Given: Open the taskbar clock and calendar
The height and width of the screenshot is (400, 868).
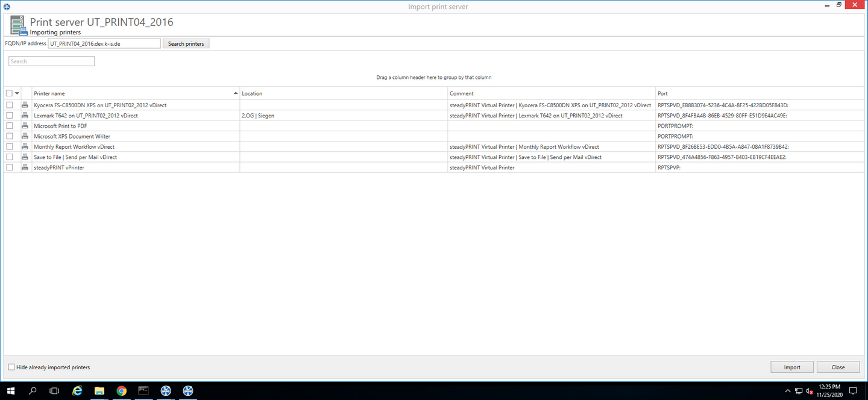Looking at the screenshot, I should coord(830,391).
